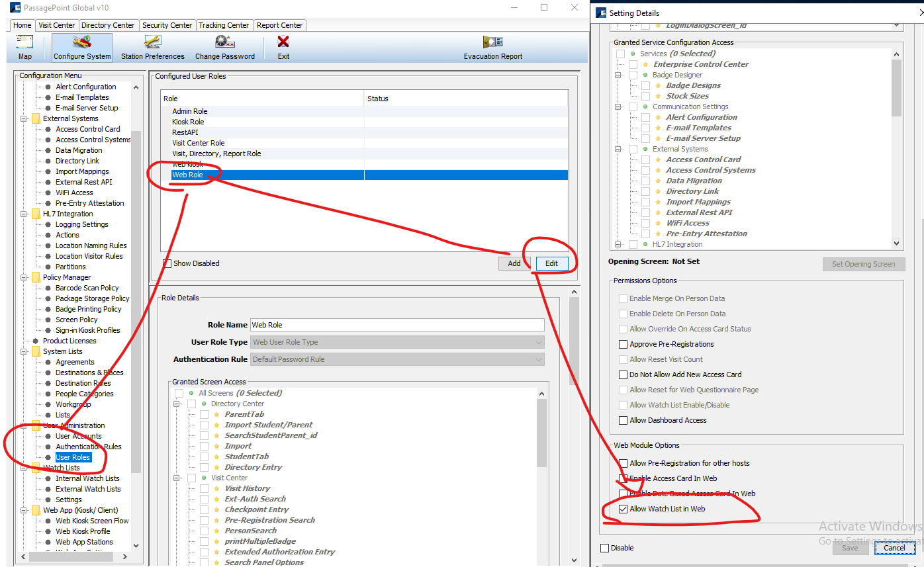Select User Roles in Configuration Menu

coord(73,457)
